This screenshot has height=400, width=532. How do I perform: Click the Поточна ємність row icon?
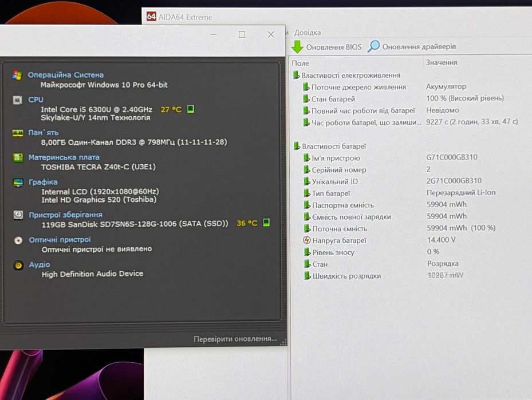tap(307, 228)
